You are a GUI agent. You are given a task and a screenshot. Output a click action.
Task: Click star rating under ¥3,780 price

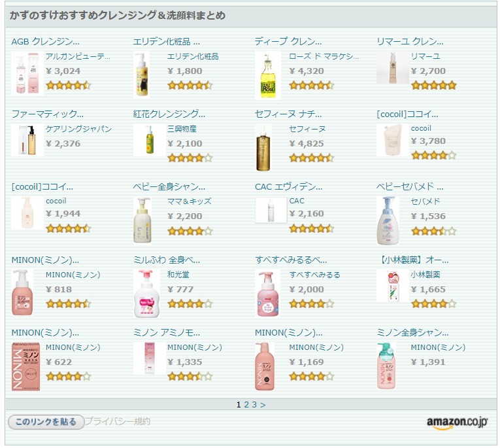click(434, 156)
